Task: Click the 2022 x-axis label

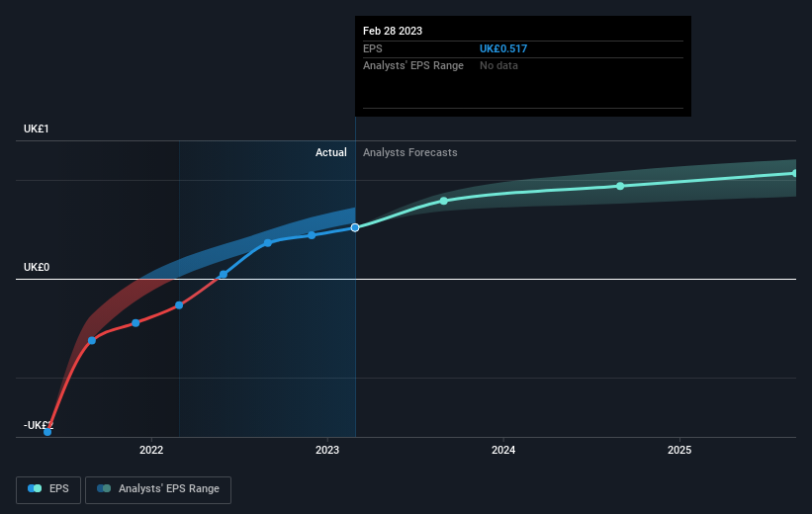Action: [x=151, y=450]
